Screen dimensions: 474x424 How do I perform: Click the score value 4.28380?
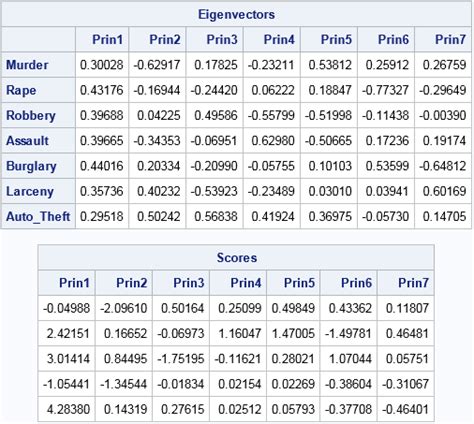(x=68, y=409)
